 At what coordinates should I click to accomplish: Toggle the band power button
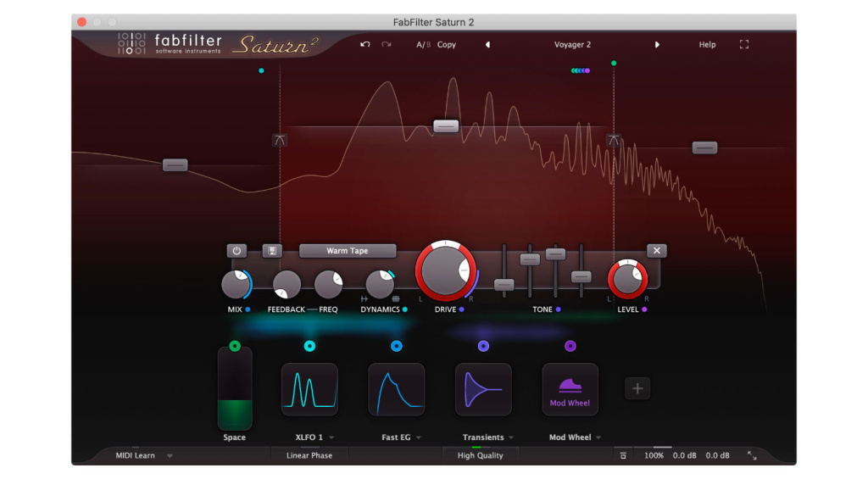pos(237,251)
